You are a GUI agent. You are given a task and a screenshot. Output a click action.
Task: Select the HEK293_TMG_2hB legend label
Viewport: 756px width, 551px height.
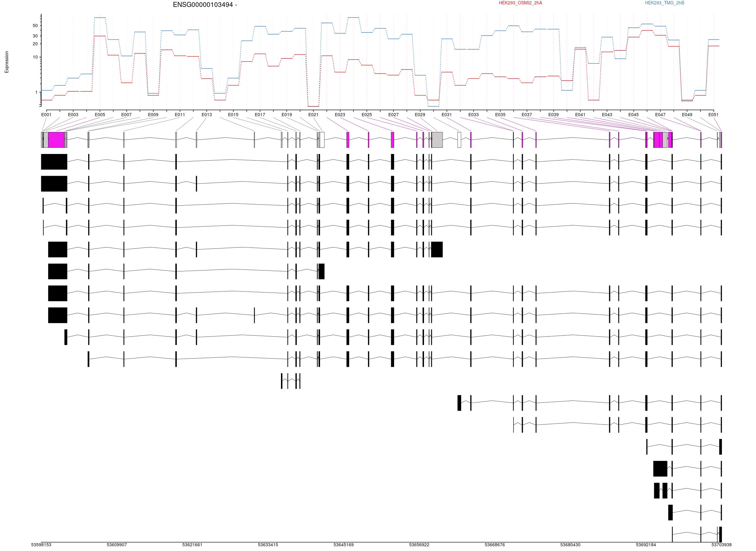(x=665, y=3)
